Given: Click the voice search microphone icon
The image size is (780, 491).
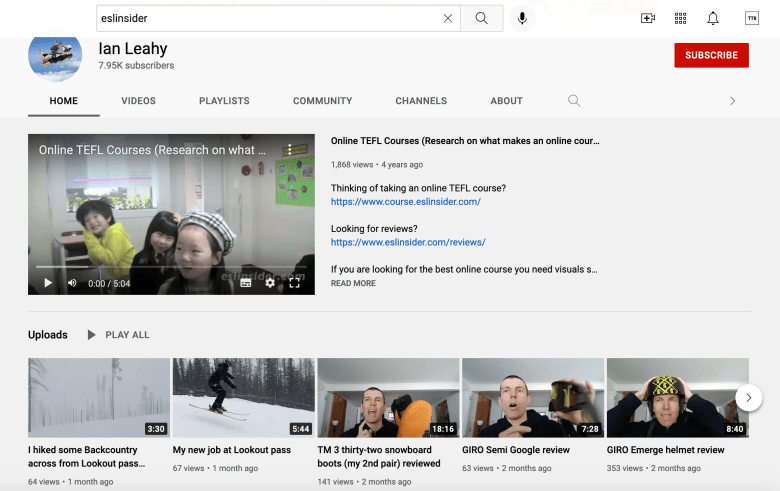Looking at the screenshot, I should tap(521, 18).
